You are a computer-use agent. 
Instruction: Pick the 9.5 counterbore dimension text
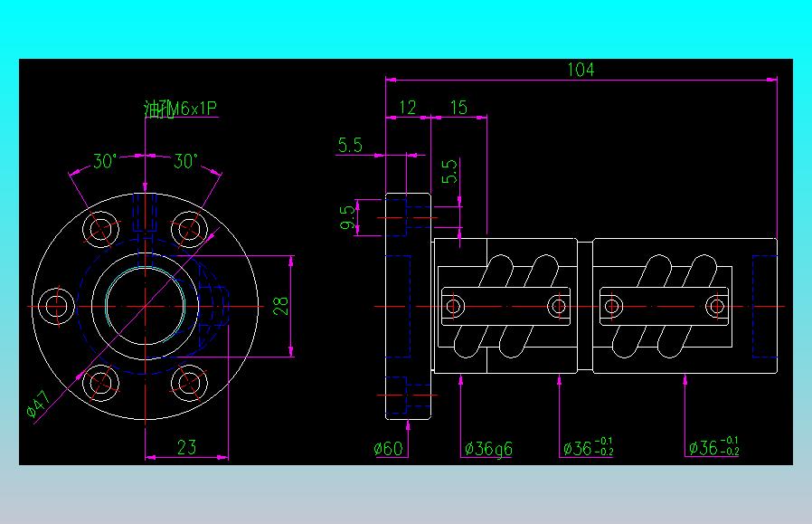(x=348, y=217)
